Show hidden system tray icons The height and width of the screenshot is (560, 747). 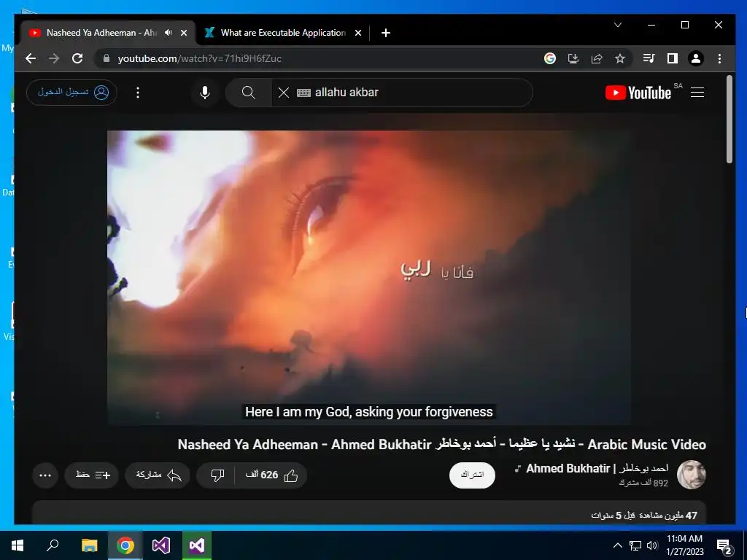[617, 545]
